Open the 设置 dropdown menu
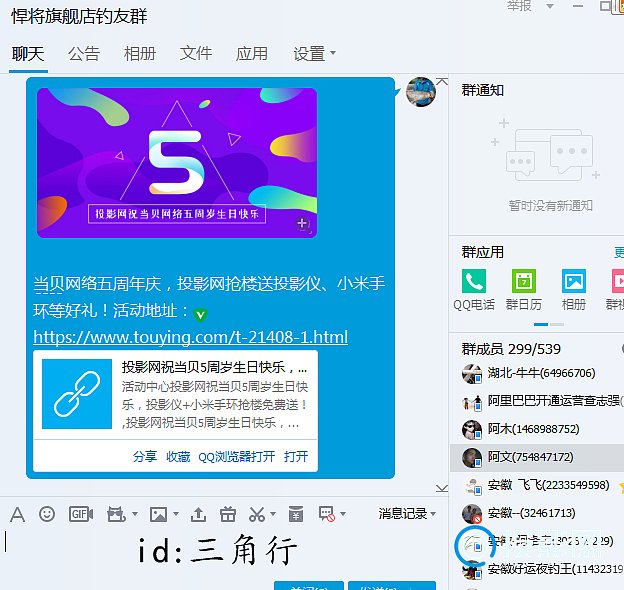 point(314,53)
